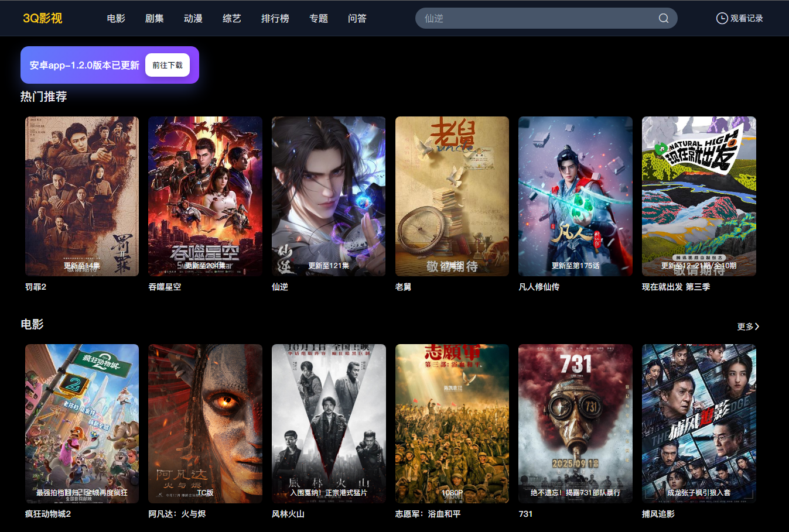
Task: Open the 现在就出发 第三季 poster
Action: [699, 196]
